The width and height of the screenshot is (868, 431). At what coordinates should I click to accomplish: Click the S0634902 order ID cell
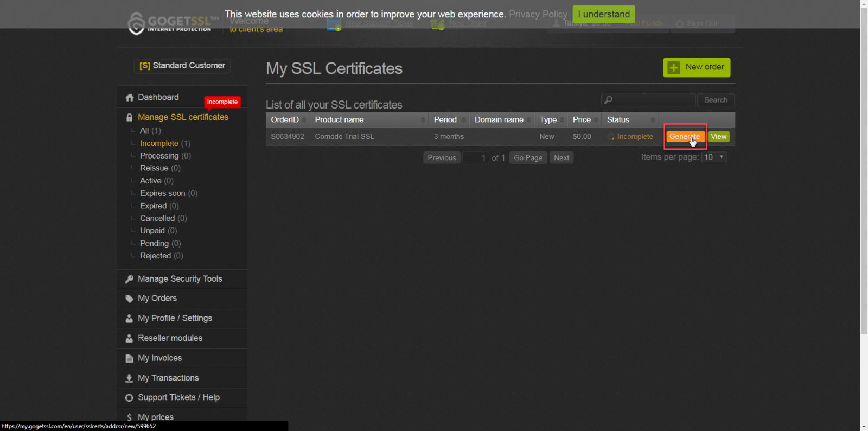coord(288,137)
